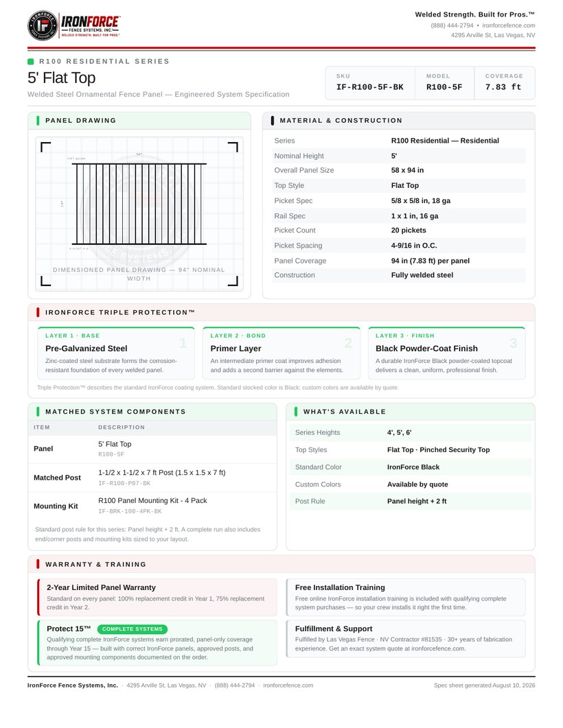Click the Pre-Galvanized Steel layer card title

click(x=87, y=349)
